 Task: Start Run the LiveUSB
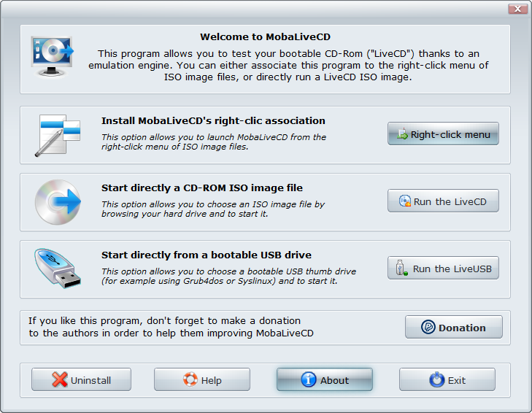[443, 268]
